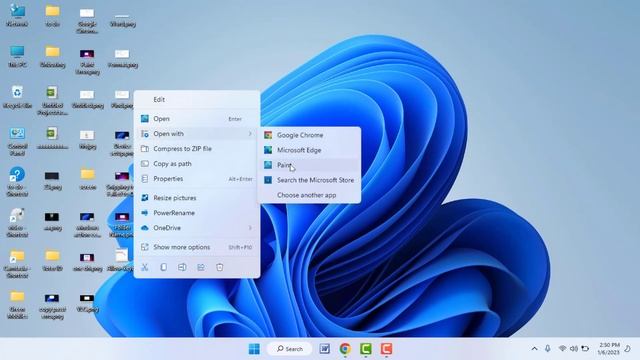Select Google Chrome from Open with submenu
The width and height of the screenshot is (640, 360).
point(309,135)
